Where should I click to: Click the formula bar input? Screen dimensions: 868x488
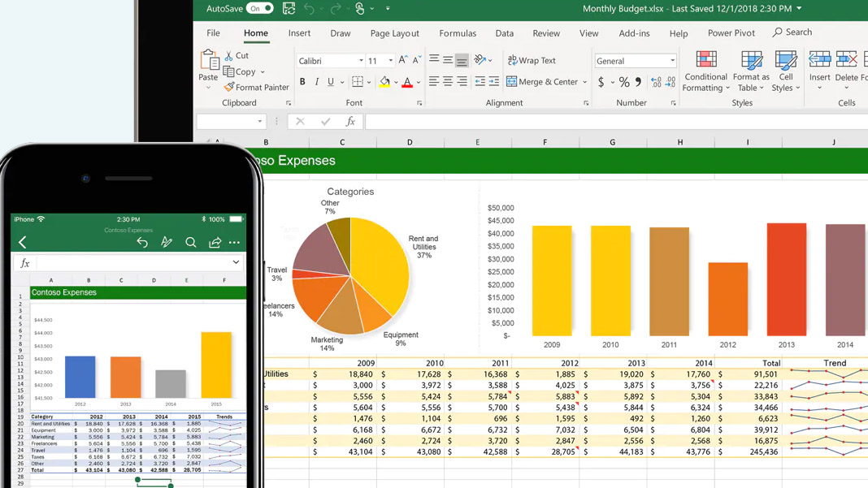616,121
